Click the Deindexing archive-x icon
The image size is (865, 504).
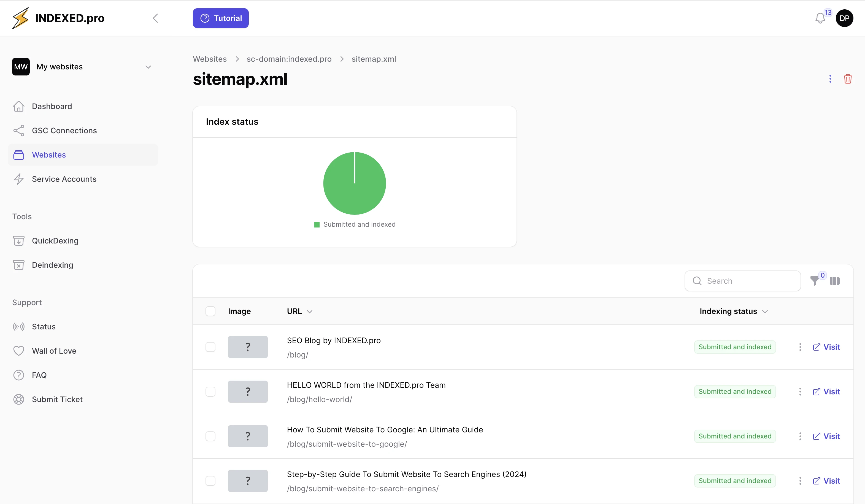click(x=18, y=265)
